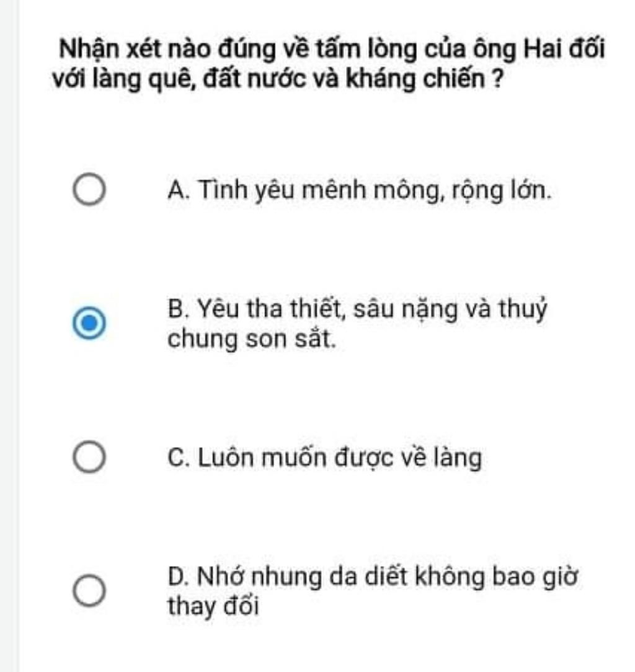
Task: Choose the radio button for option C
Action: click(89, 459)
